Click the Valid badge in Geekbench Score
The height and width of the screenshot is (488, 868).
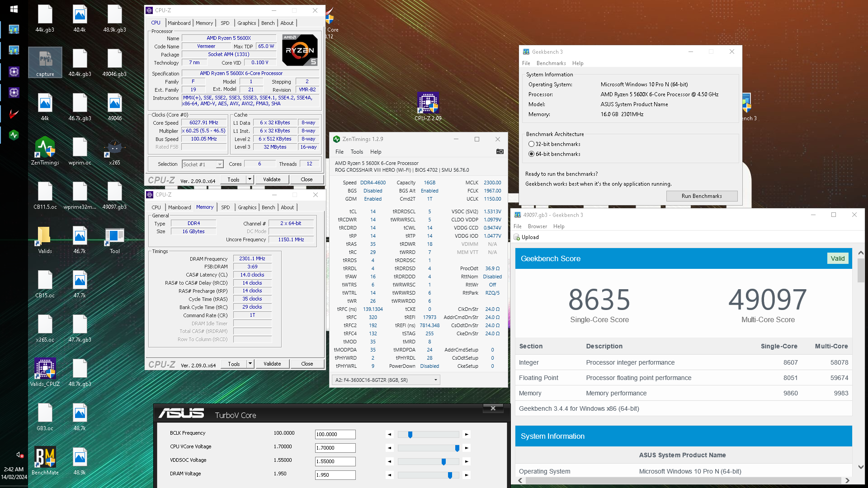pos(838,258)
